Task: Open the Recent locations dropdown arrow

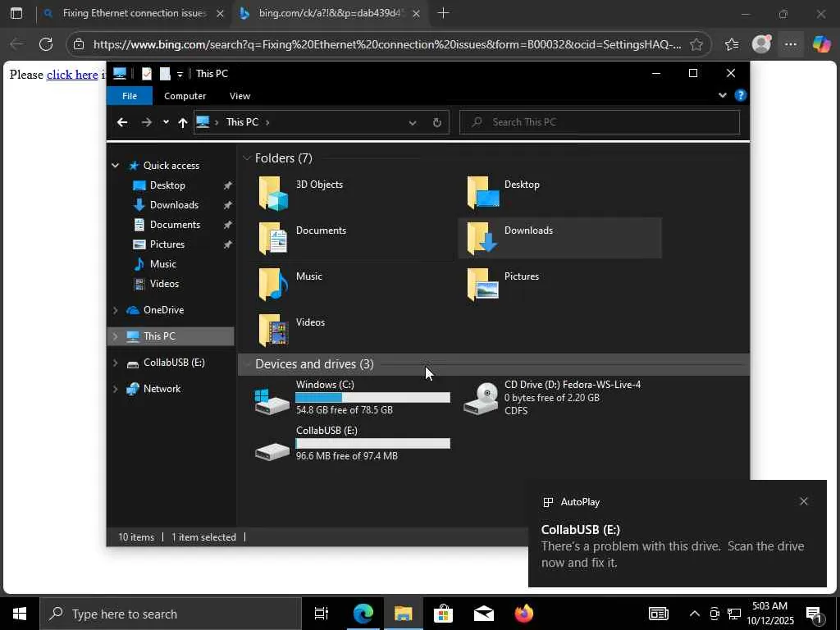Action: 166,122
